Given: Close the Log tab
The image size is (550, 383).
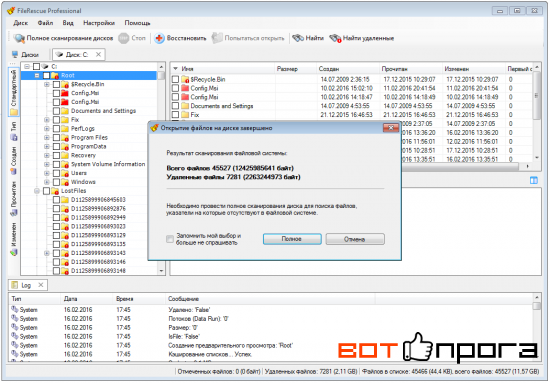Looking at the screenshot, I should tap(41, 285).
